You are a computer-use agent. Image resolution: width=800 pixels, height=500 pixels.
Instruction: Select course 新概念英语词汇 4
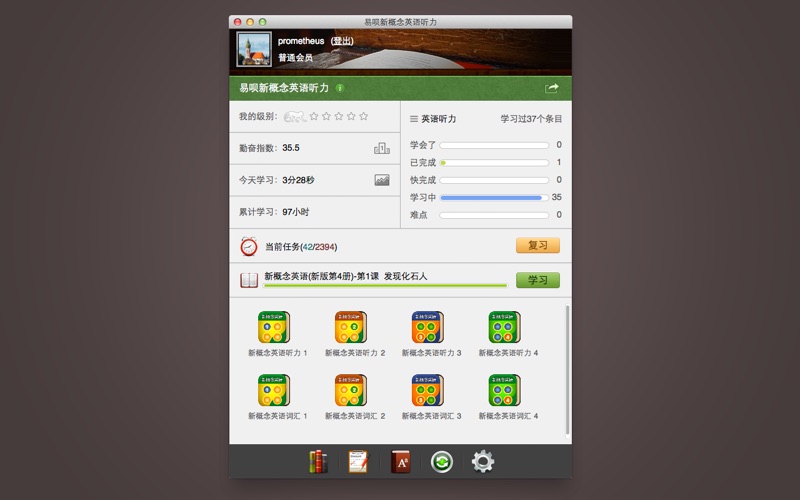coord(505,390)
